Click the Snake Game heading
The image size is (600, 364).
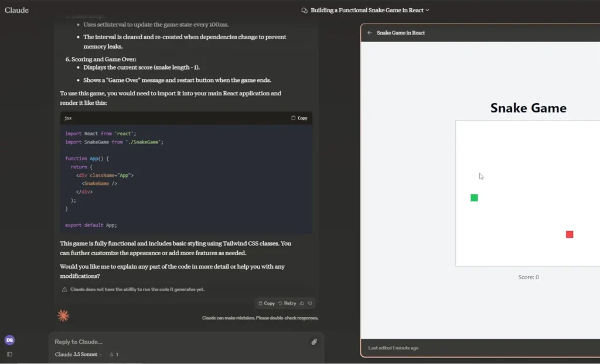coord(528,108)
